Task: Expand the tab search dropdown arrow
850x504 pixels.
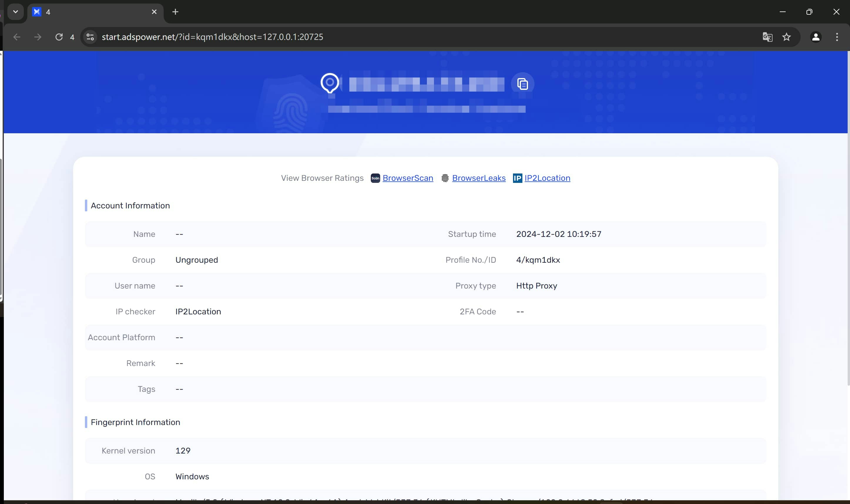Action: point(15,12)
